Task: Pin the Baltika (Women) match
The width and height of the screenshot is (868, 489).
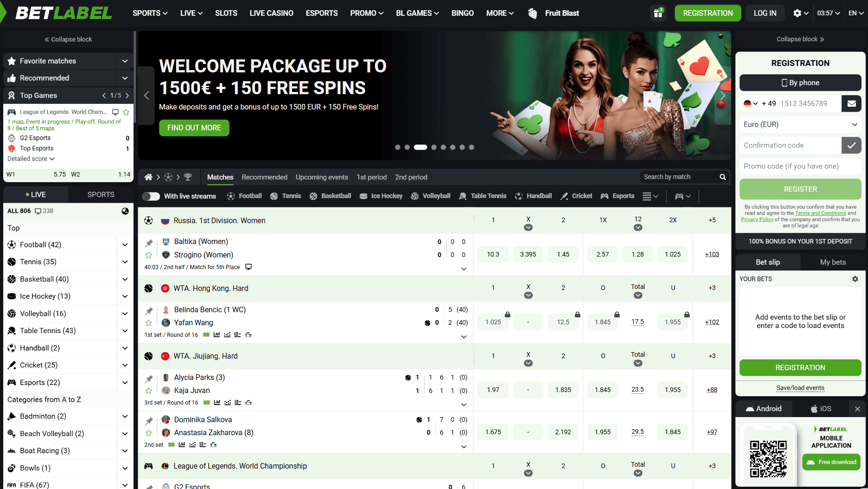Action: point(149,243)
